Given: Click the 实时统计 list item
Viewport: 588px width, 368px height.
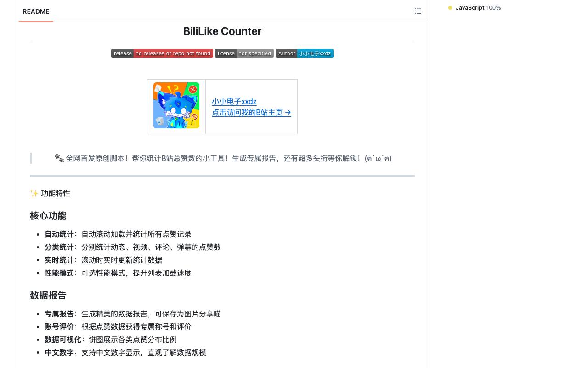Looking at the screenshot, I should [x=103, y=260].
